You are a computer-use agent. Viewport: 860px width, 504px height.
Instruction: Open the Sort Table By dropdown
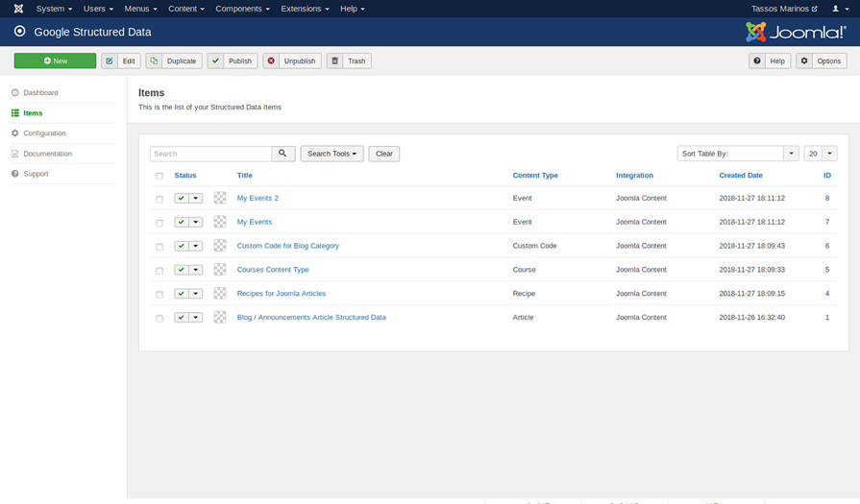pyautogui.click(x=738, y=154)
